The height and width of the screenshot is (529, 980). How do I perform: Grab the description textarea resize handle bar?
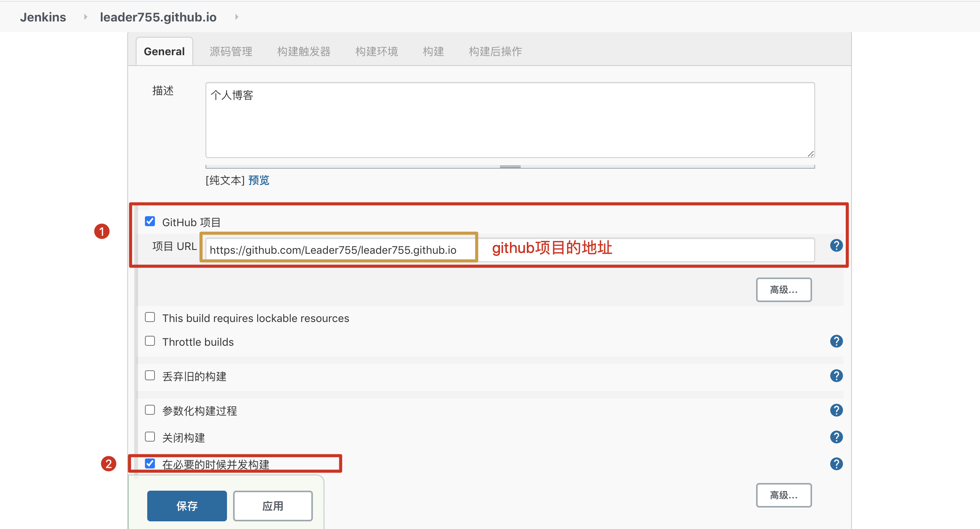(510, 167)
